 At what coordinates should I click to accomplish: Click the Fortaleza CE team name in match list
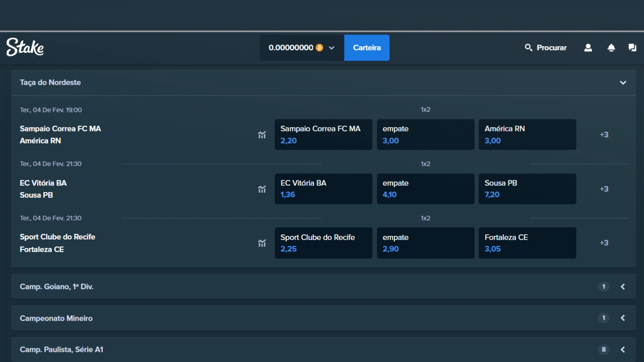42,249
